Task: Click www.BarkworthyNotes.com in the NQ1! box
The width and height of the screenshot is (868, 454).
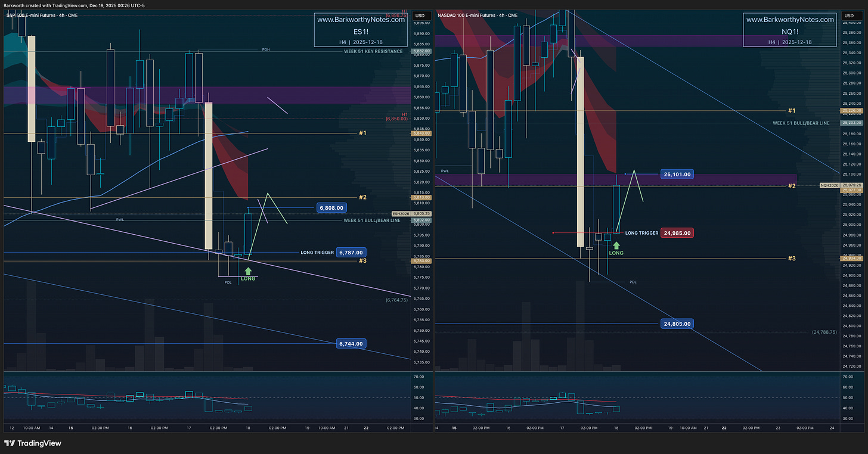Action: coord(790,20)
